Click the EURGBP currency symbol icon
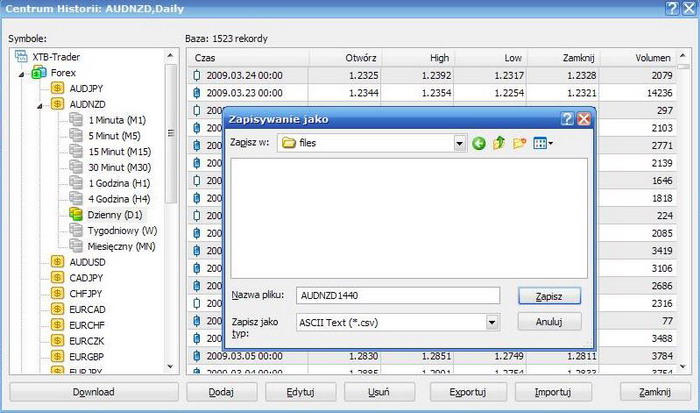This screenshot has width=700, height=413. click(x=57, y=356)
